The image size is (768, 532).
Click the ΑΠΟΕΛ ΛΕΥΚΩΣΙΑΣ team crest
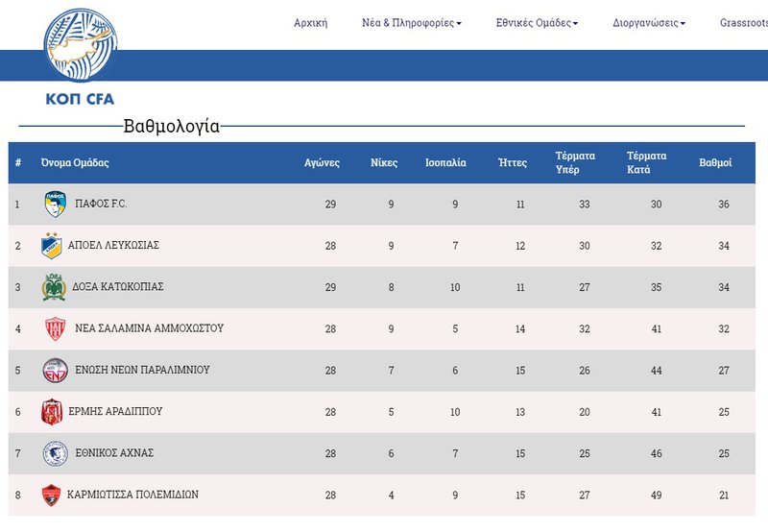52,246
